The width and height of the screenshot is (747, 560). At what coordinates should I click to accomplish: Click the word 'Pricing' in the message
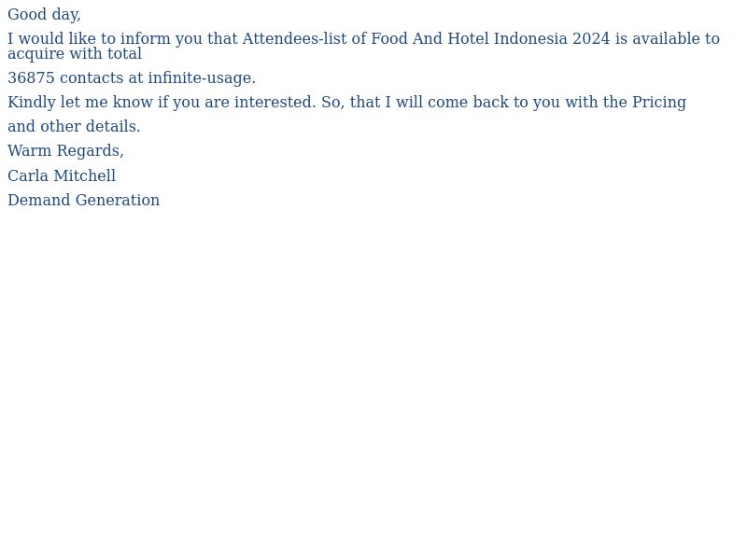point(659,103)
